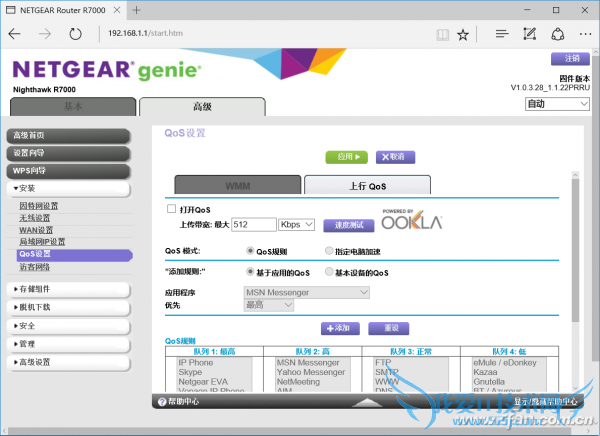Image resolution: width=600 pixels, height=436 pixels.
Task: Click the 添加 add rule button
Action: point(340,328)
